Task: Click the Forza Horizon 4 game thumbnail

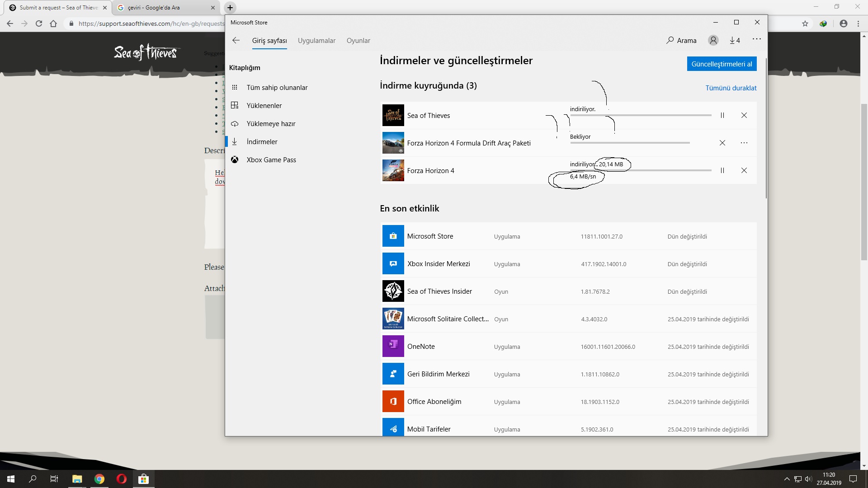Action: [393, 170]
